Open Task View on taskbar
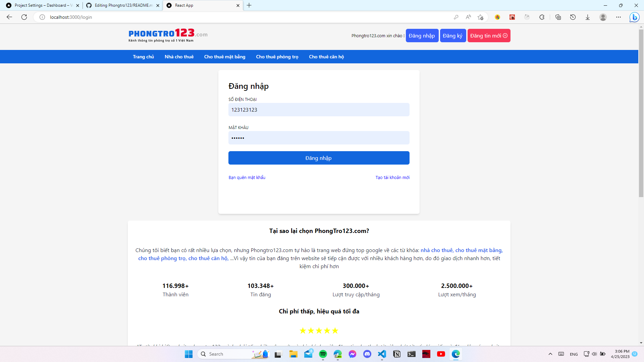This screenshot has width=644, height=362. point(278,354)
